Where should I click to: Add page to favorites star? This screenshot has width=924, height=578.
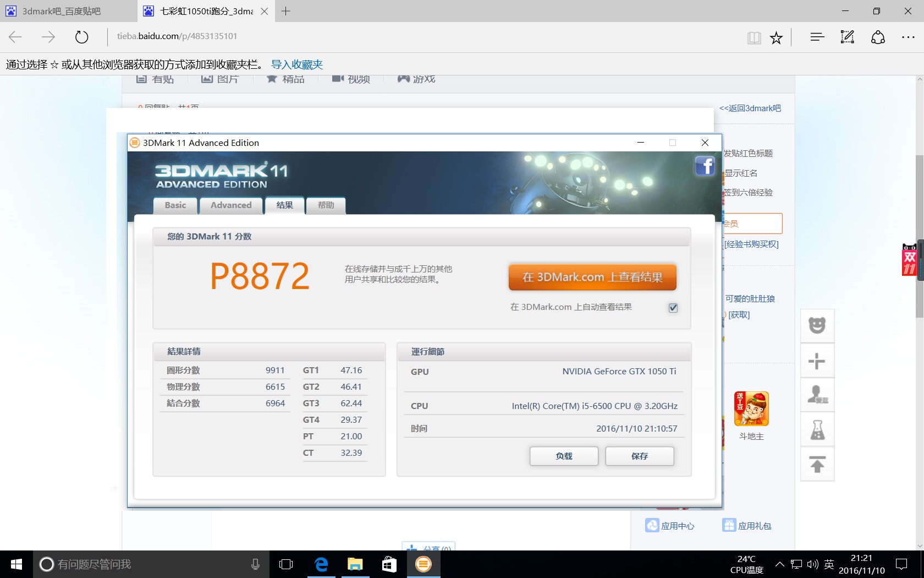(x=776, y=37)
